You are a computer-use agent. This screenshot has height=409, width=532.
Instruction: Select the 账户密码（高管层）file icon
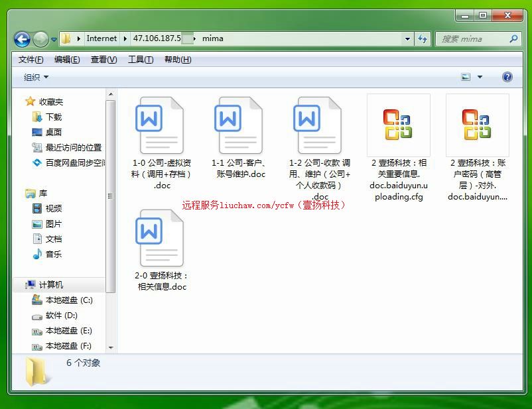point(477,125)
